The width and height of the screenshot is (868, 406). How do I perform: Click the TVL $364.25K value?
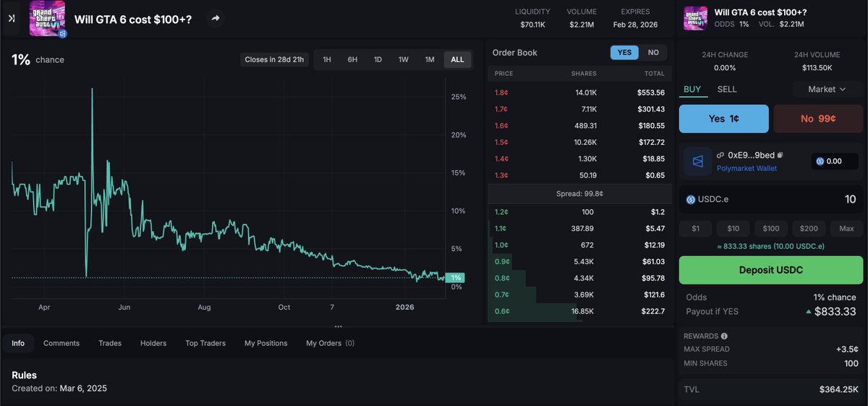[838, 389]
